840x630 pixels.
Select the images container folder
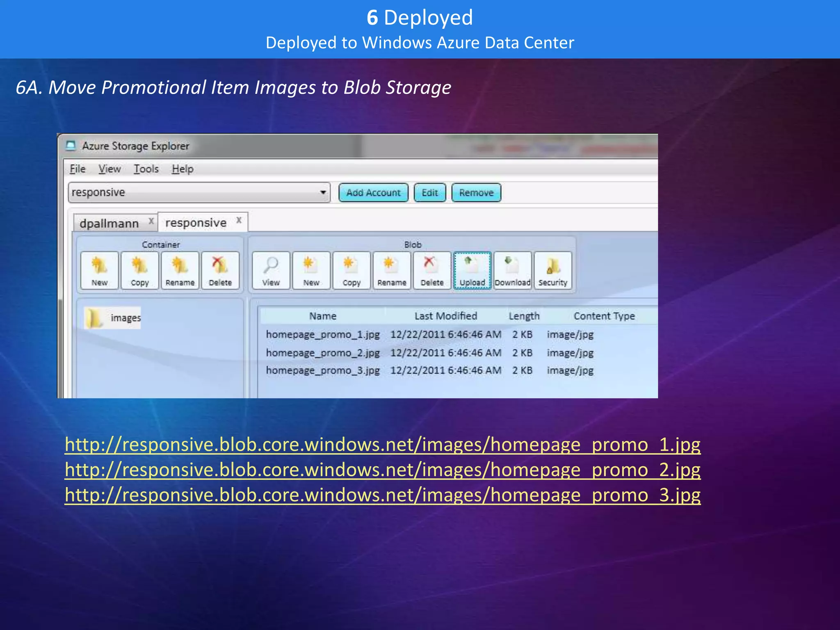[113, 318]
